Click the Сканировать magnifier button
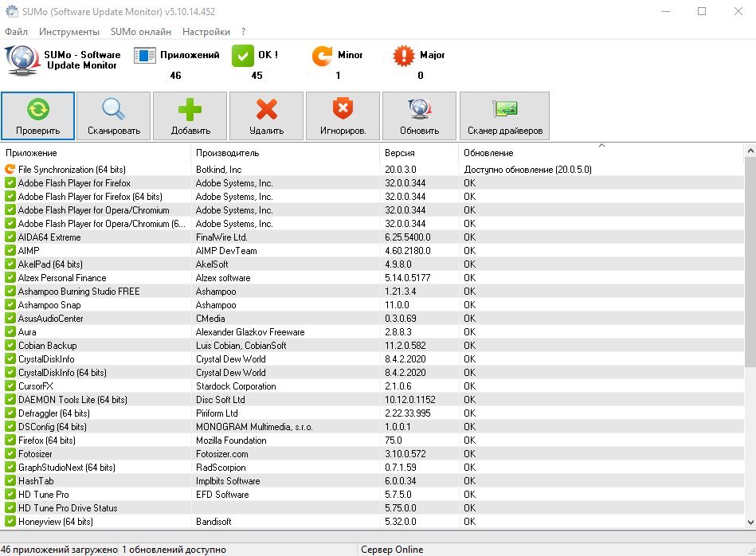The image size is (756, 556). tap(114, 116)
